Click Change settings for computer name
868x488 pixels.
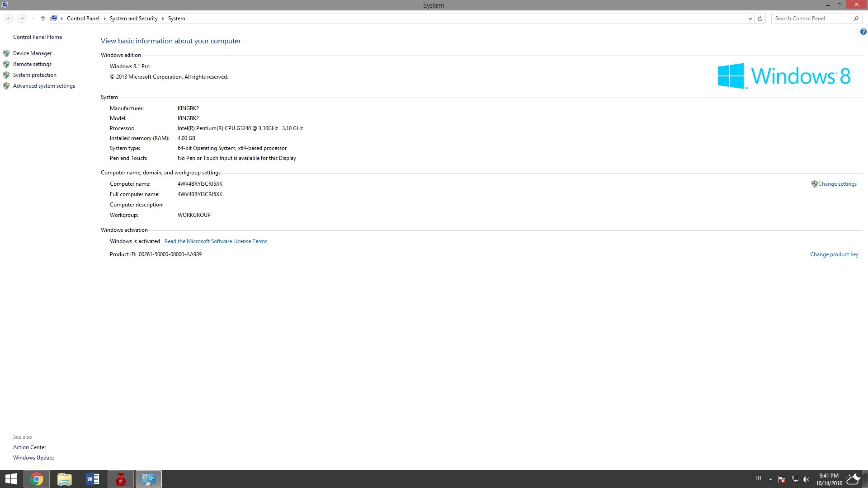837,184
